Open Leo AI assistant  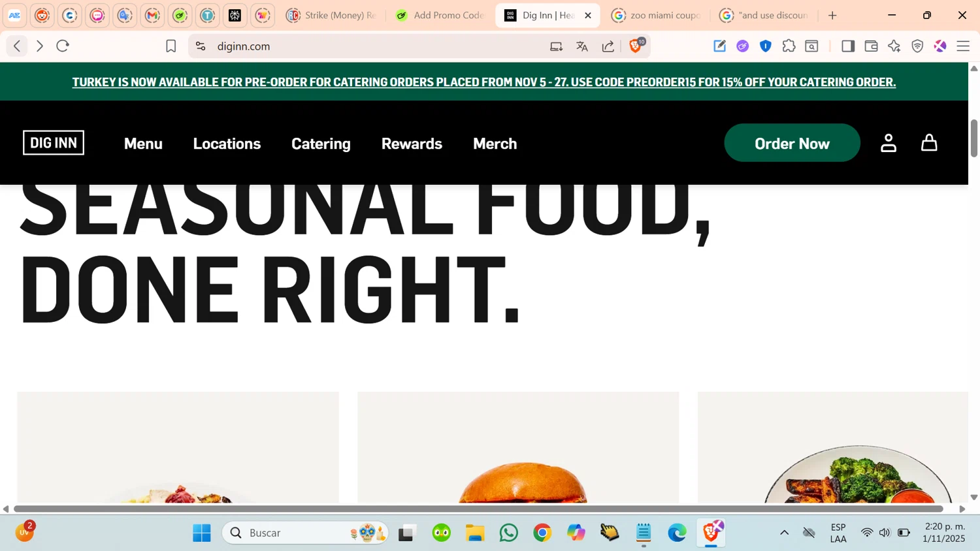click(x=894, y=46)
